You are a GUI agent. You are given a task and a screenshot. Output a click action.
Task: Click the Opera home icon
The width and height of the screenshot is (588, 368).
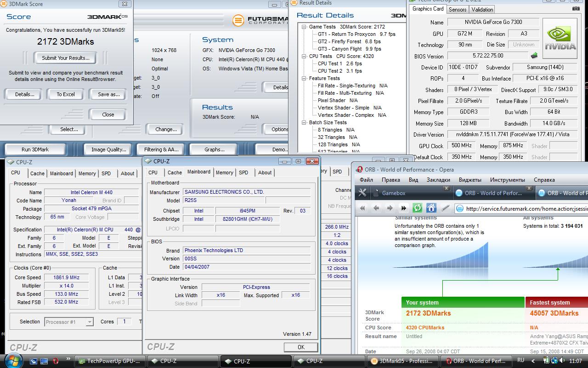click(431, 208)
